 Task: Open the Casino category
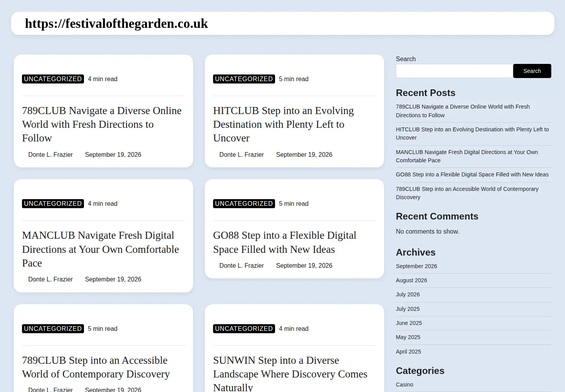coord(405,385)
